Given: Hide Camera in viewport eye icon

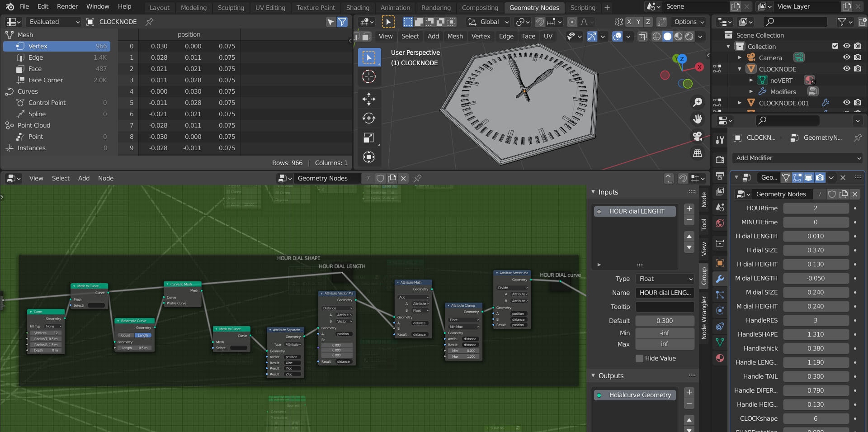Looking at the screenshot, I should (x=846, y=57).
